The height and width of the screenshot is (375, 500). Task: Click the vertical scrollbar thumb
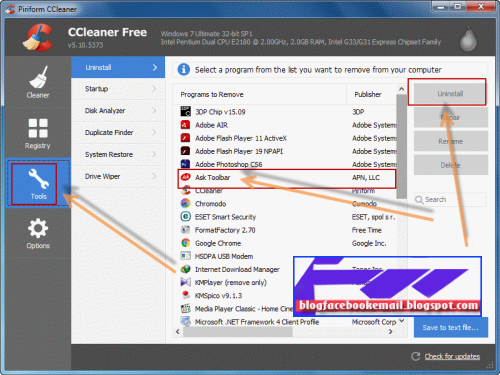401,147
